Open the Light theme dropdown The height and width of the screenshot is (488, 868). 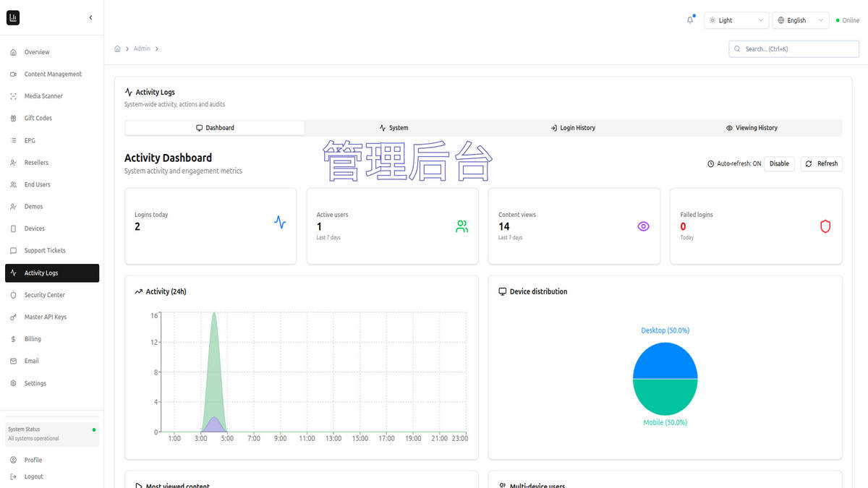(736, 20)
